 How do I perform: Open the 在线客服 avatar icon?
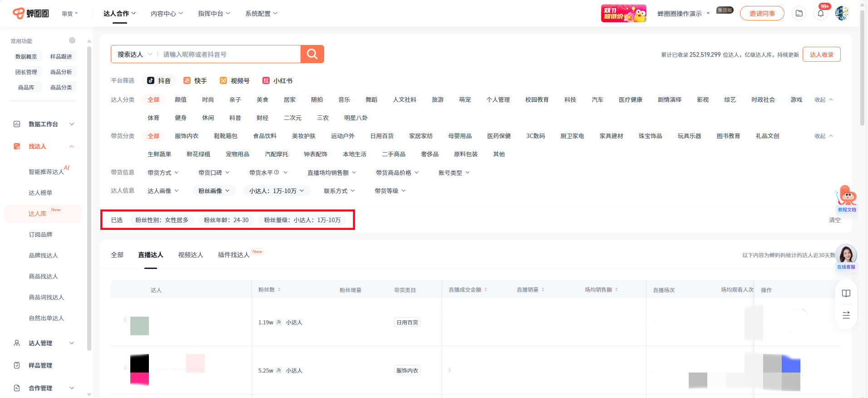pos(846,255)
